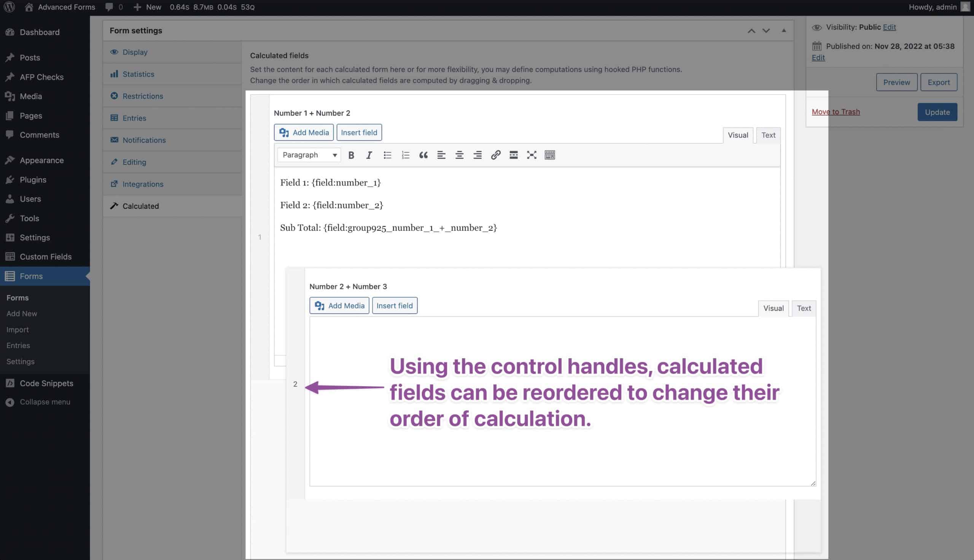The height and width of the screenshot is (560, 974).
Task: Apply italic formatting in the editor
Action: tap(369, 155)
